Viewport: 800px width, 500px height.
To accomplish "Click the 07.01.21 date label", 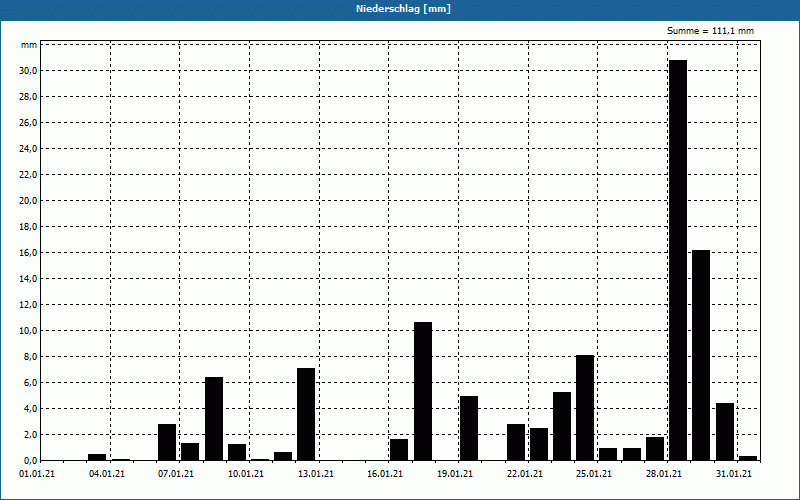I will point(176,474).
